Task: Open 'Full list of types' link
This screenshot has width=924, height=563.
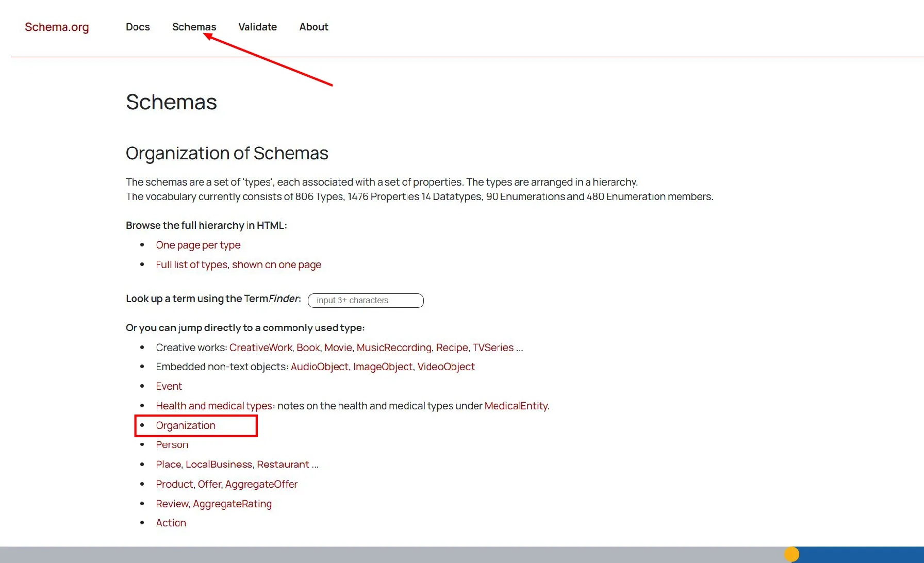Action: tap(238, 264)
